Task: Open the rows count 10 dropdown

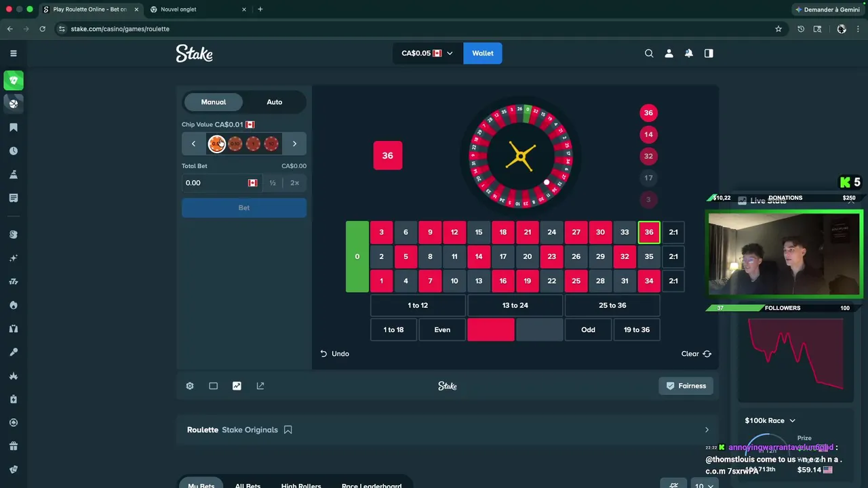Action: click(x=704, y=485)
